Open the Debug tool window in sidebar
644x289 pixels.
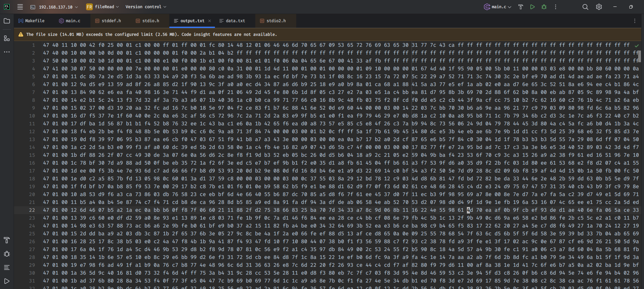pos(7,254)
